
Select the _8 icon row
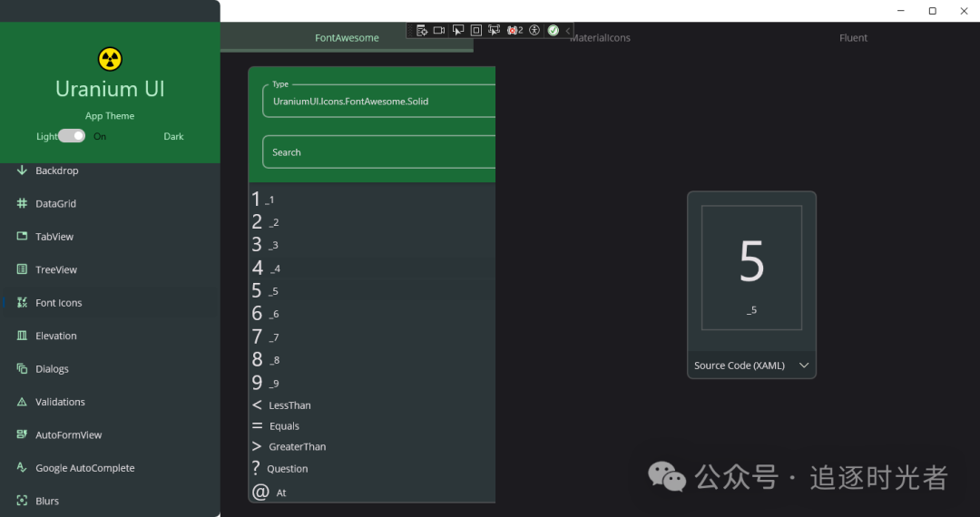373,360
